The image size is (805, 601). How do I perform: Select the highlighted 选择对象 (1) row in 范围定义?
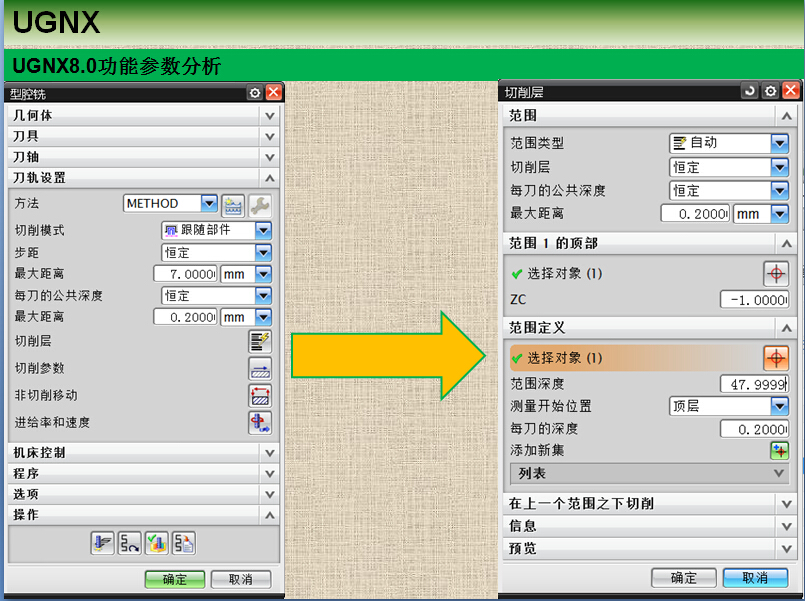click(x=636, y=358)
